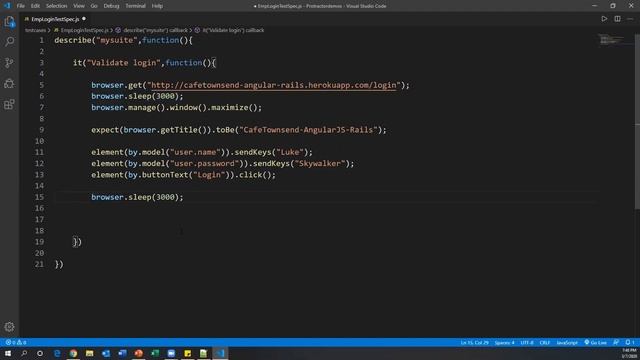The image size is (640, 360).
Task: Open the Windows Start menu
Action: click(8, 353)
